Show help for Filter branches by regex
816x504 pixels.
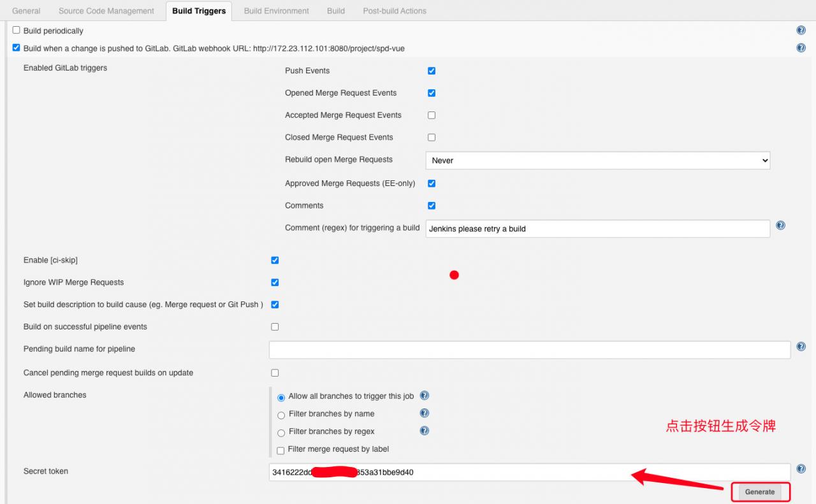(x=425, y=431)
